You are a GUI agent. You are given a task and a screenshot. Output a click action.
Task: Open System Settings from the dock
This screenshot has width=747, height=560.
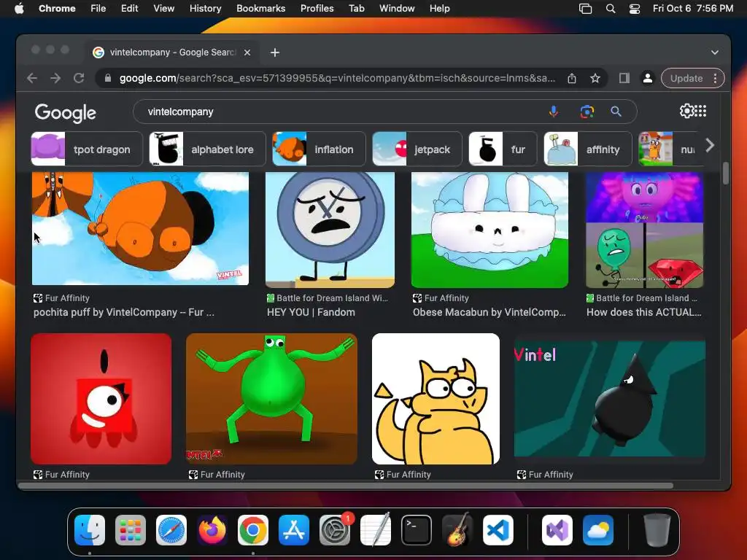335,530
